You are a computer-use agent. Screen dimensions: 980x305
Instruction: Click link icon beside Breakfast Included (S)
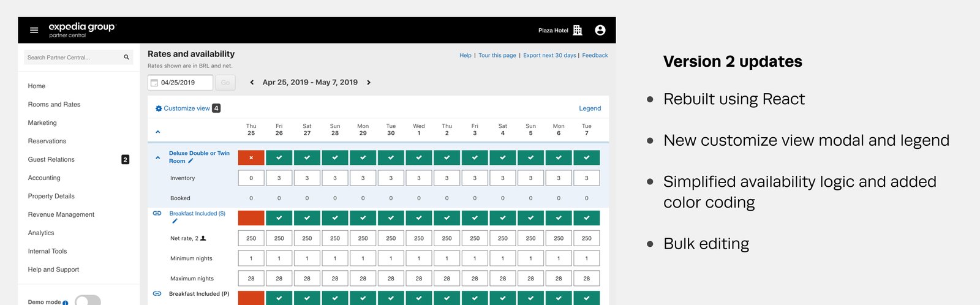point(157,213)
